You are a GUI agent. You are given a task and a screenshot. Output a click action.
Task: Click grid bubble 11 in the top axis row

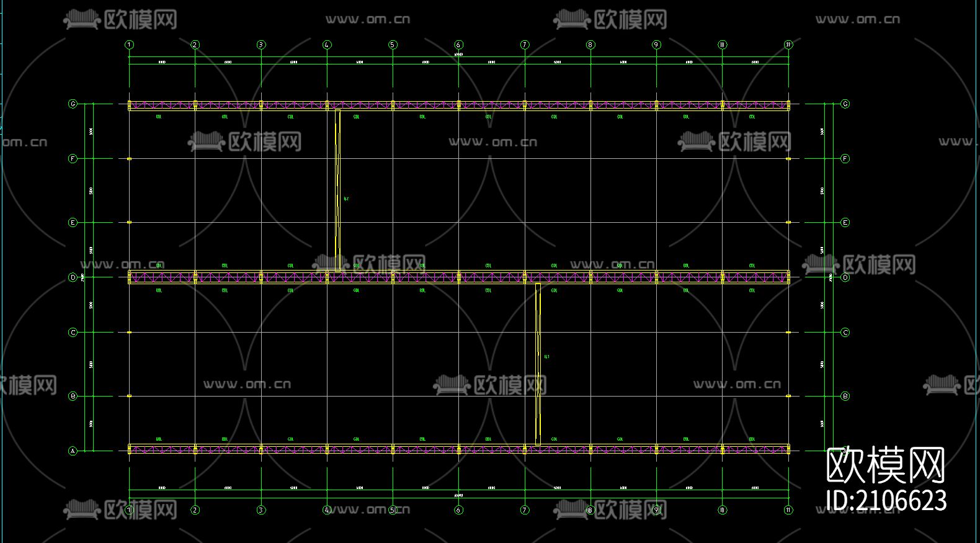(x=788, y=45)
